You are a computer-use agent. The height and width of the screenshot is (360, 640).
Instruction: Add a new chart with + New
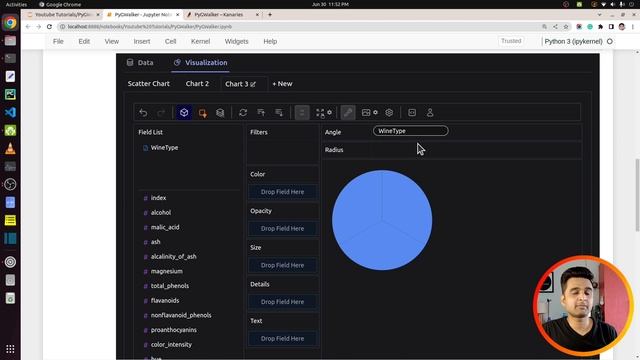282,84
